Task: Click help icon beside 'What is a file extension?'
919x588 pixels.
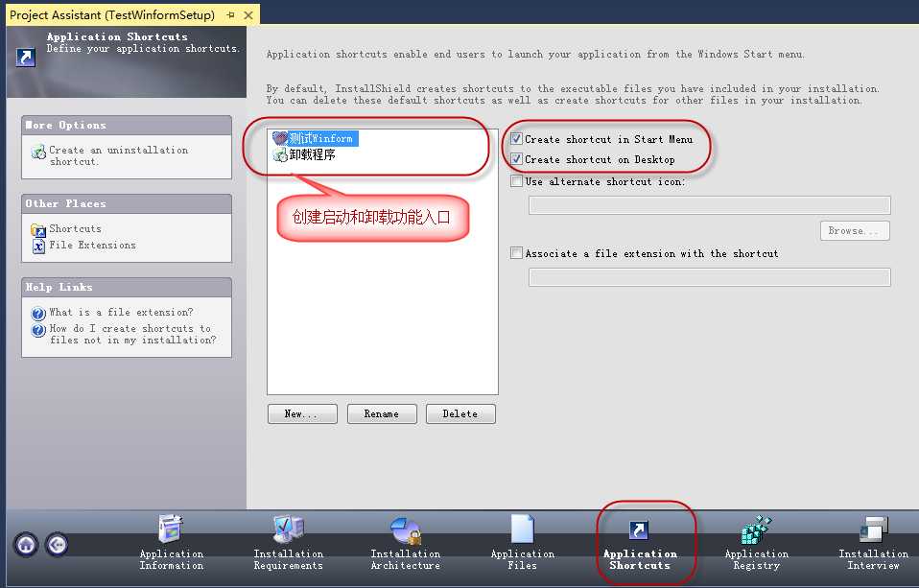Action: [38, 314]
